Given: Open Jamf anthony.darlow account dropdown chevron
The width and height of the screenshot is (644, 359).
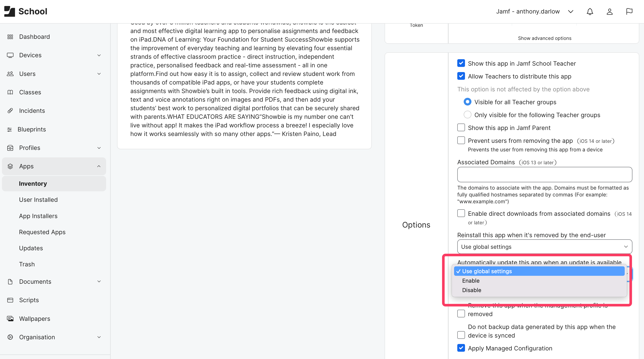Looking at the screenshot, I should 570,12.
